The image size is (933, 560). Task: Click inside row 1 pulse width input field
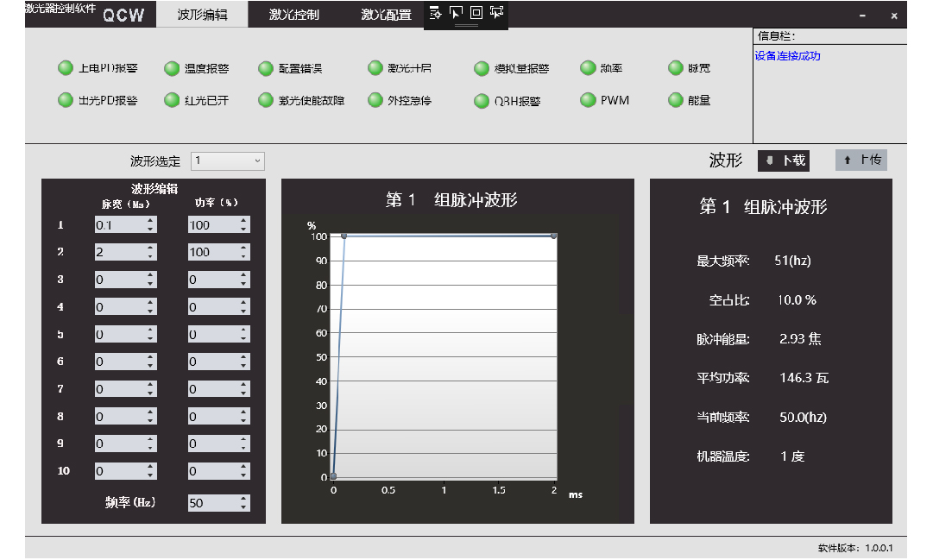tap(119, 223)
